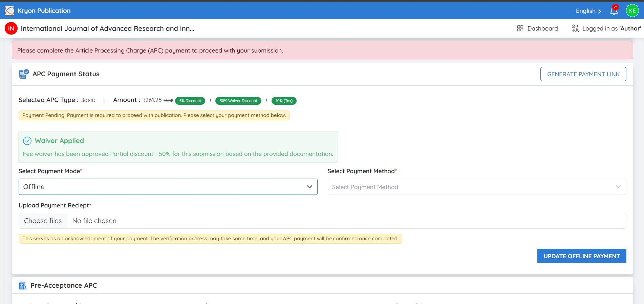Click the Waiver Applied checkmark icon

pyautogui.click(x=27, y=141)
